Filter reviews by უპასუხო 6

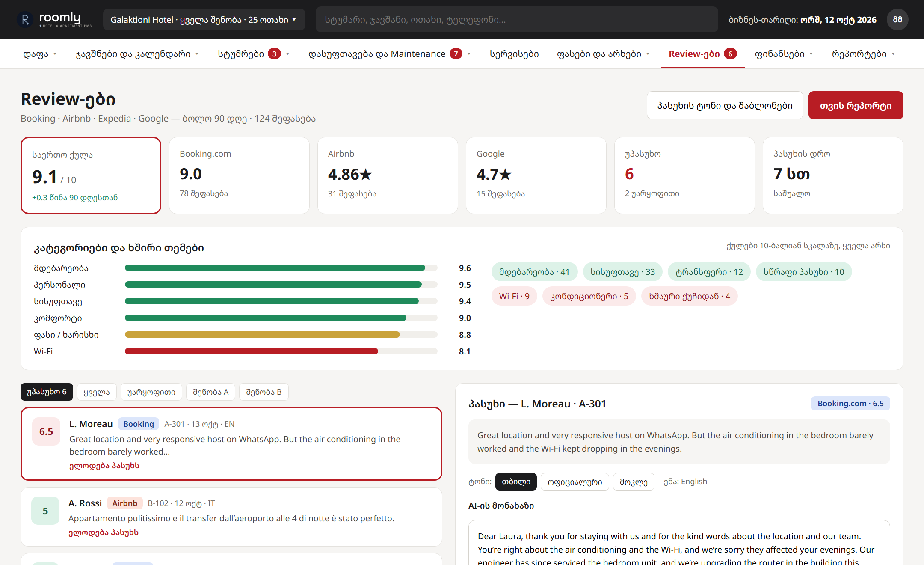tap(47, 392)
